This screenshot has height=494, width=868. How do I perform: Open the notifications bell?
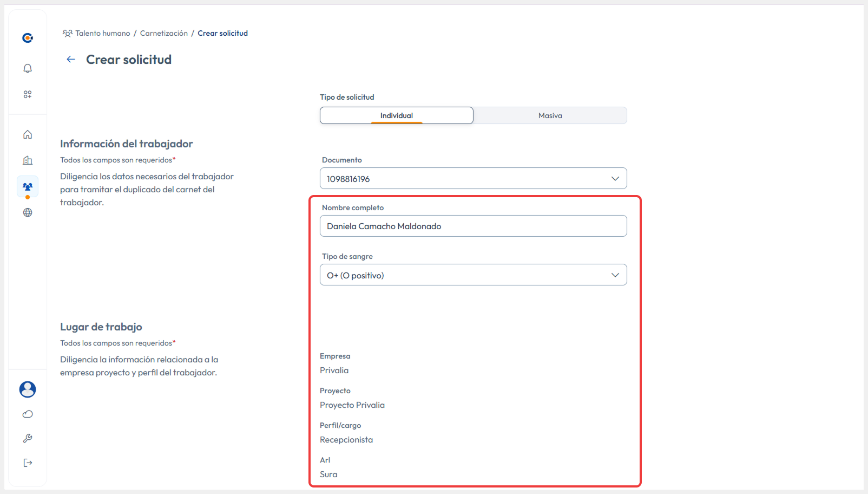click(27, 68)
